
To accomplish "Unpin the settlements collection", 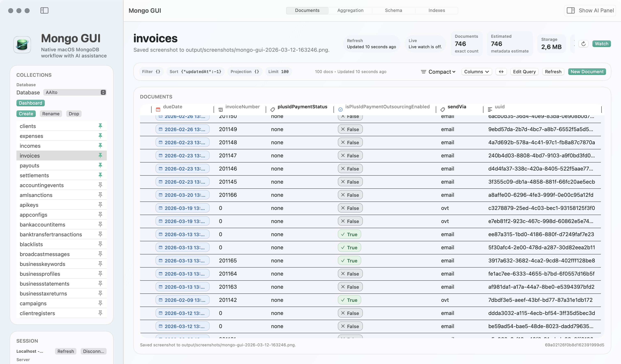I will coord(100,175).
